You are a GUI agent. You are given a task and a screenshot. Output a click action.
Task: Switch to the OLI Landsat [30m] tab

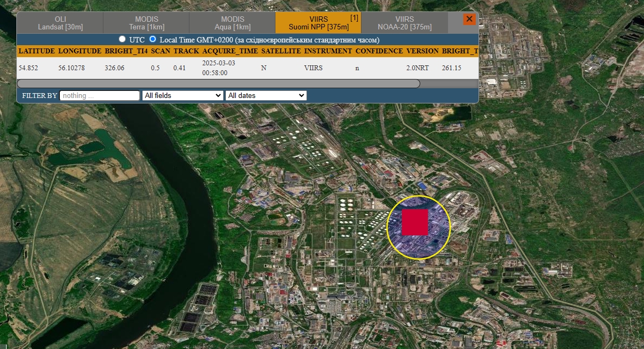[60, 23]
